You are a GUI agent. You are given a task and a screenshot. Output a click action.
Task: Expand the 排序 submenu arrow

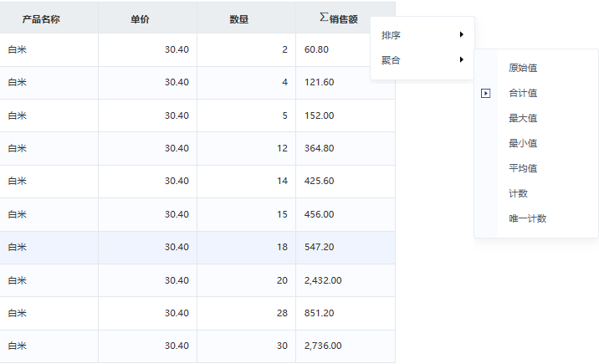click(462, 35)
